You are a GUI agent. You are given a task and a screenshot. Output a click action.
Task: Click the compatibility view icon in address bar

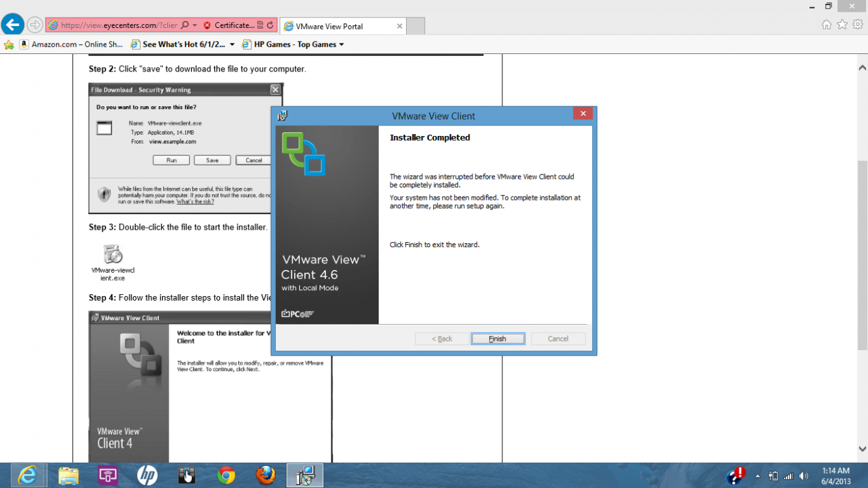[x=260, y=25]
